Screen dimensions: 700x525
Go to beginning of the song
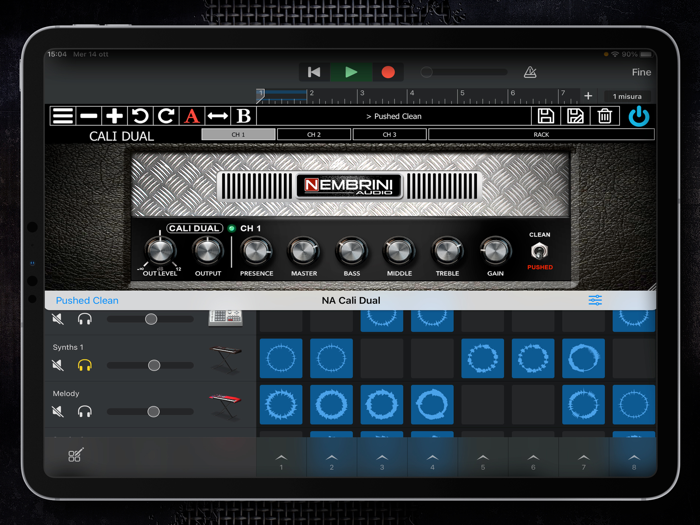pyautogui.click(x=314, y=72)
